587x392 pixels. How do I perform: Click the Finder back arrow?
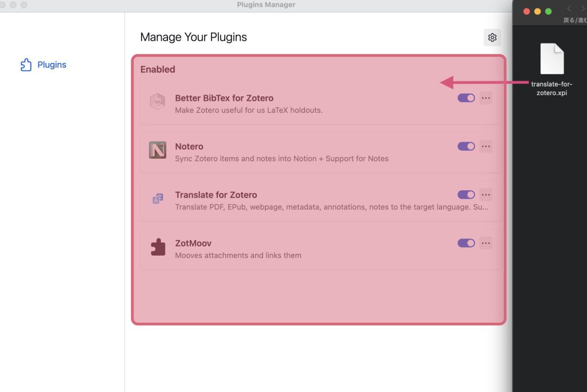[569, 9]
